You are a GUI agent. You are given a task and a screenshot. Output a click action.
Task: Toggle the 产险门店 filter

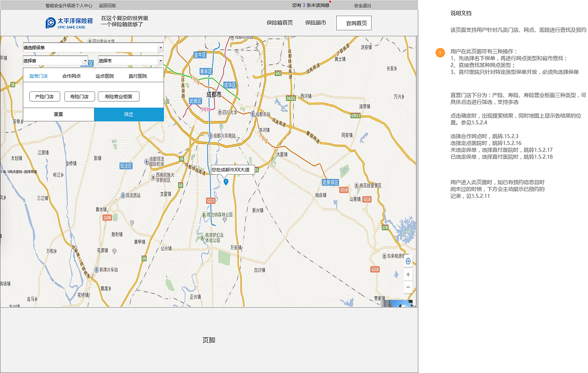(45, 96)
